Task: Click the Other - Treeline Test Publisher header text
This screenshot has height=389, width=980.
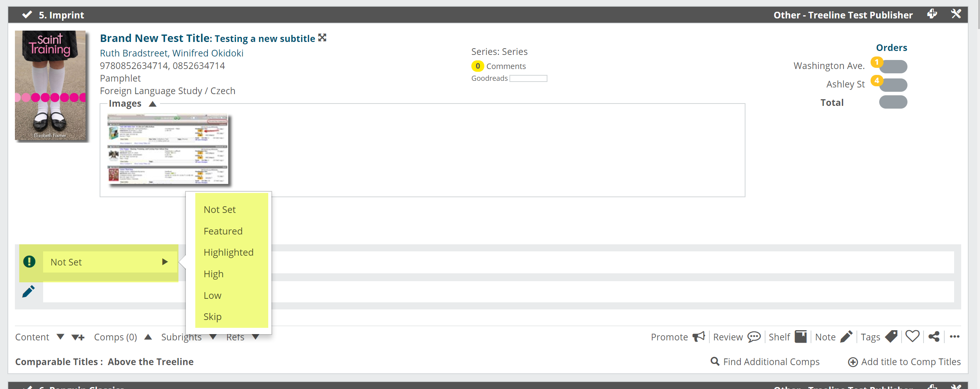Action: click(x=843, y=15)
